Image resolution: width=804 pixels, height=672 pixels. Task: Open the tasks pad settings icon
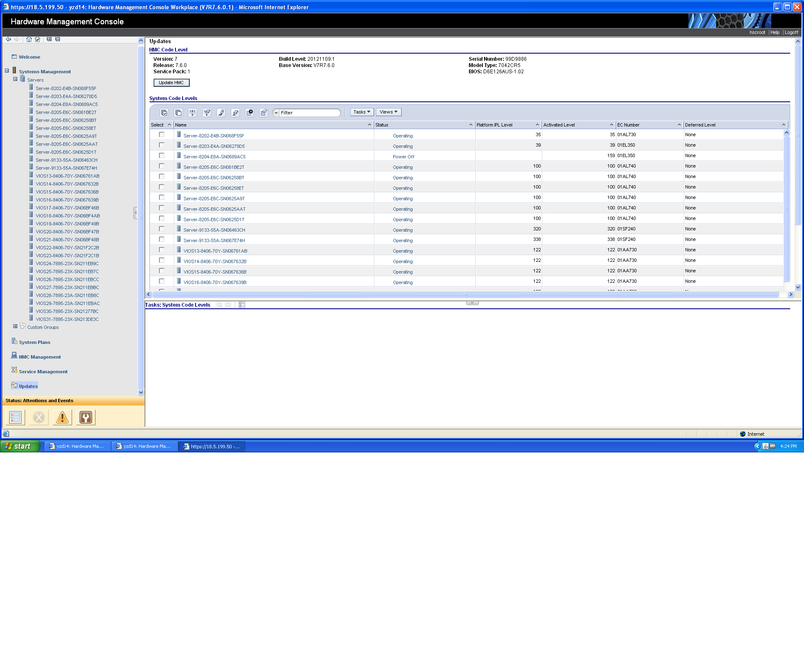click(x=242, y=305)
